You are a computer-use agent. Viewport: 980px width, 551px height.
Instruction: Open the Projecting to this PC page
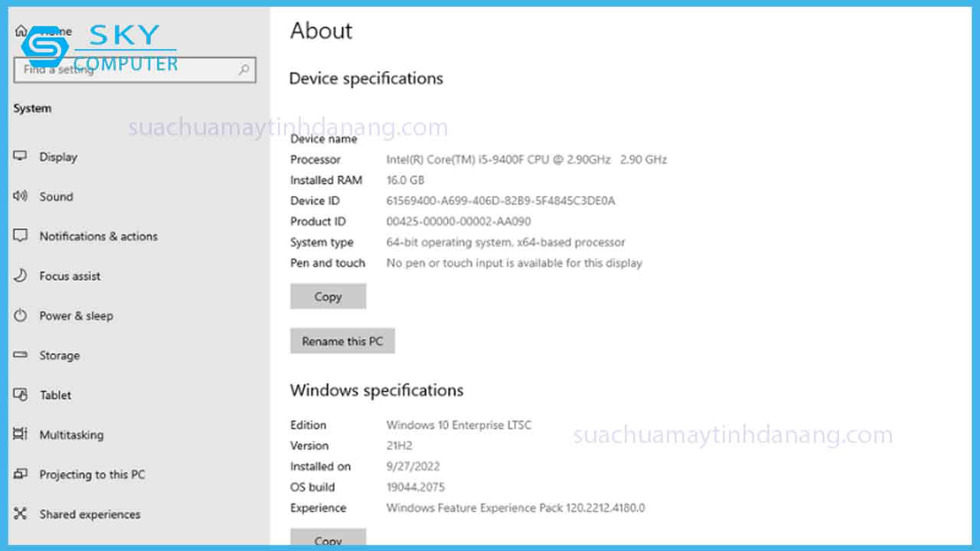(x=92, y=474)
